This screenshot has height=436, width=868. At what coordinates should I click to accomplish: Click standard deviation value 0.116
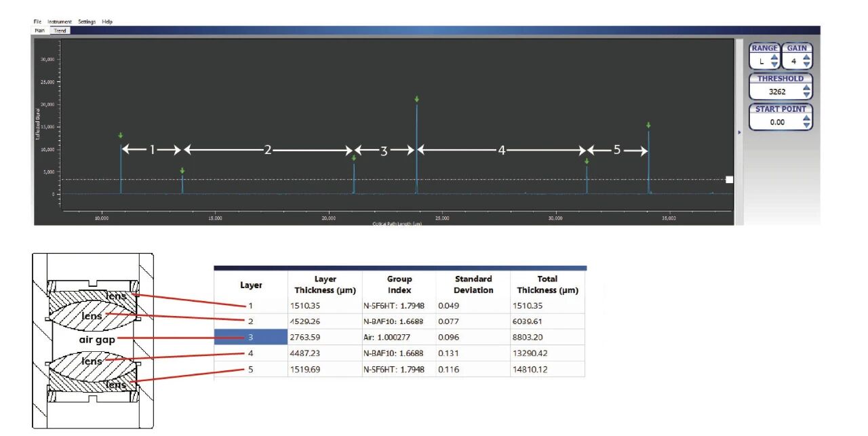coord(448,369)
